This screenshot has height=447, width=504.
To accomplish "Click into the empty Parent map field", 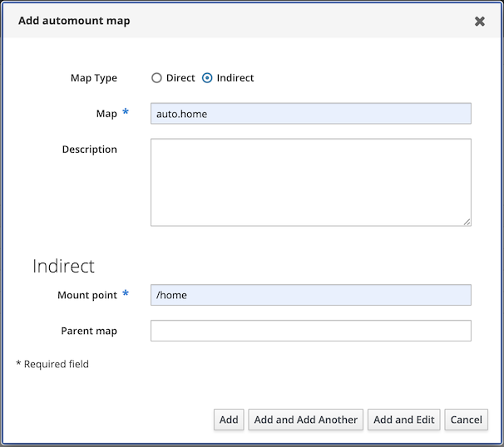I will pos(310,331).
